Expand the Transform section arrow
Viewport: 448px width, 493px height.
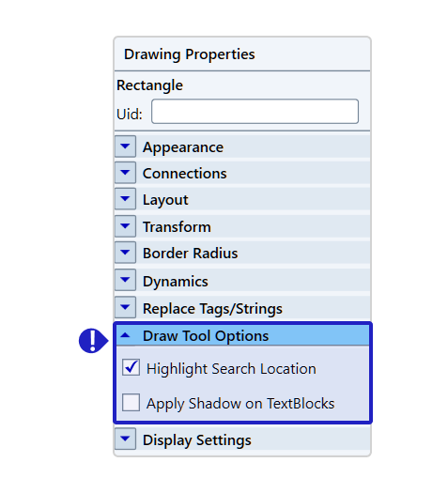(x=126, y=226)
